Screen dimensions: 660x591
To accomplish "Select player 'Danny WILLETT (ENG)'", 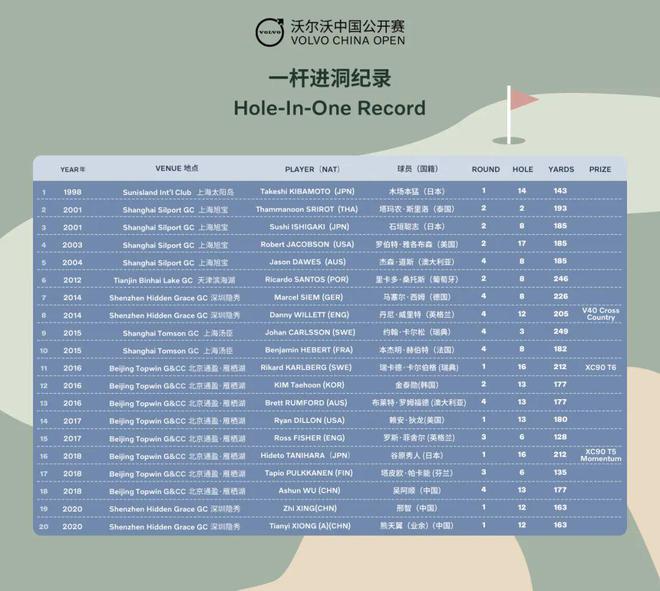I will [x=309, y=315].
